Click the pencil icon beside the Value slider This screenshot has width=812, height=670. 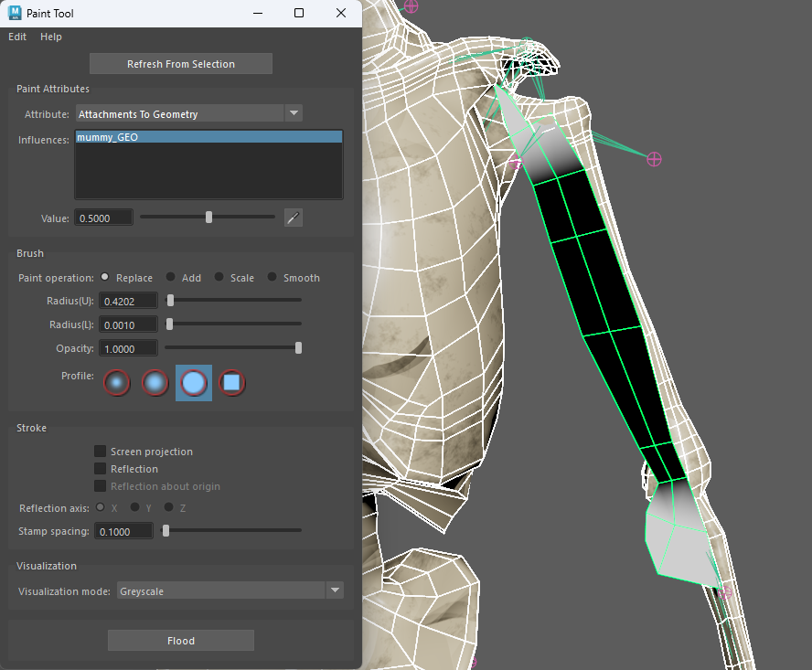click(x=291, y=218)
